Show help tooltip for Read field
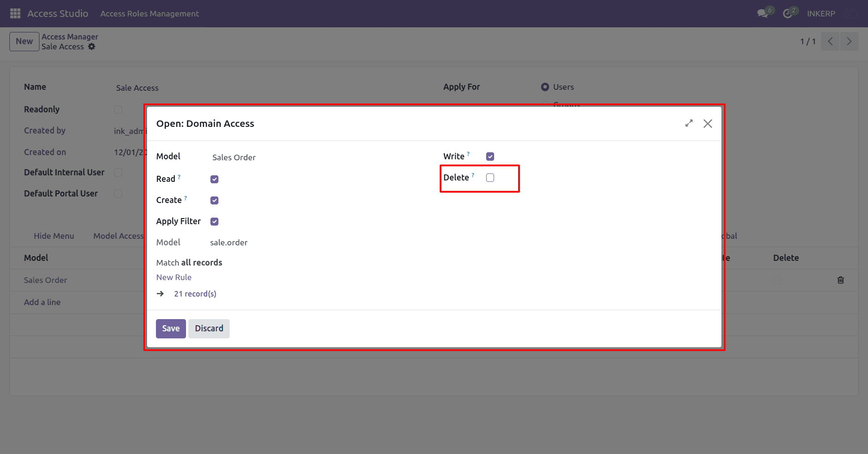Screen dimensions: 868x454 pyautogui.click(x=179, y=177)
